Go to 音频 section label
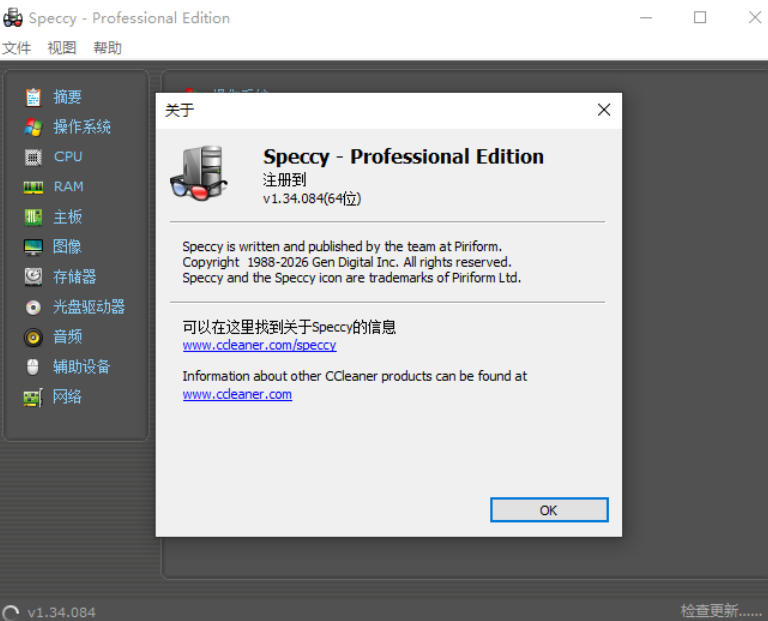The width and height of the screenshot is (768, 621). (67, 337)
